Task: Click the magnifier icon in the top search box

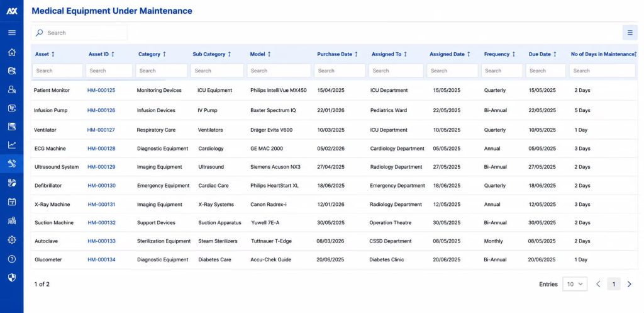Action: click(x=40, y=33)
